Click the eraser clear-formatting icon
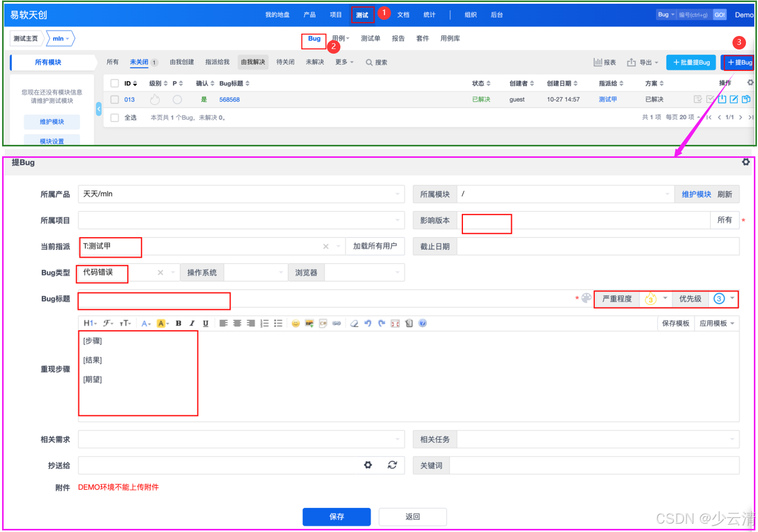This screenshot has height=532, width=758. pyautogui.click(x=354, y=324)
